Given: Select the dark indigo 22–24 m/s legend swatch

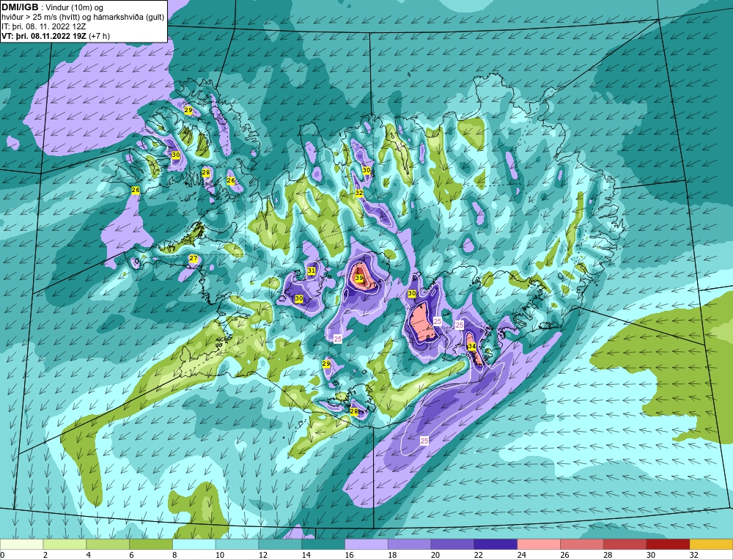Looking at the screenshot, I should 496,544.
